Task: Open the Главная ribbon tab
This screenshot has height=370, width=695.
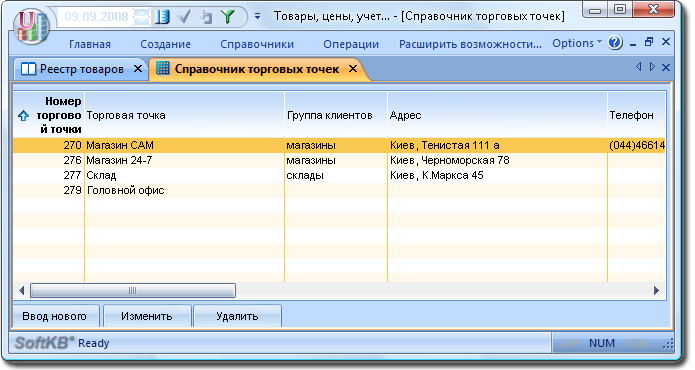Action: pyautogui.click(x=90, y=44)
